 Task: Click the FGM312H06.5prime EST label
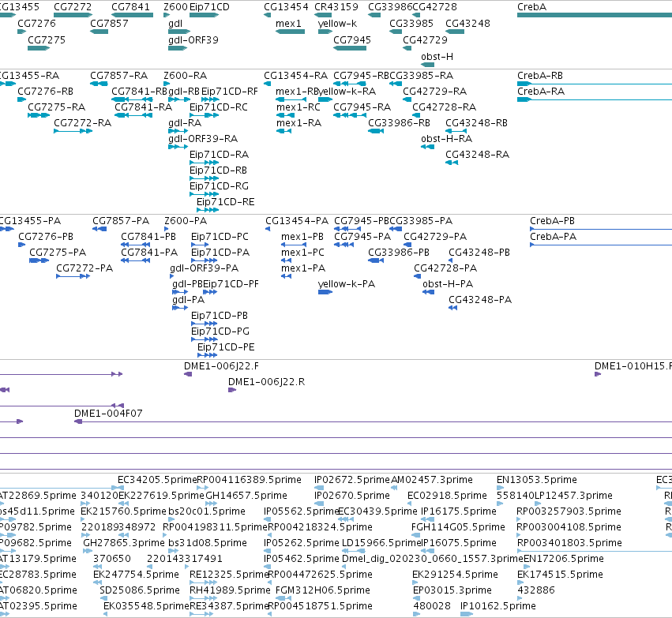(x=323, y=590)
